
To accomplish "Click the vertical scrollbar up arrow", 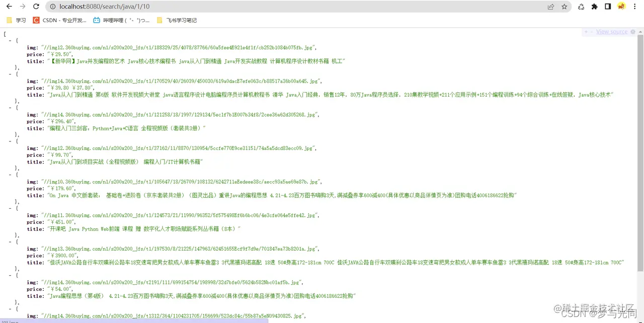I will [640, 31].
